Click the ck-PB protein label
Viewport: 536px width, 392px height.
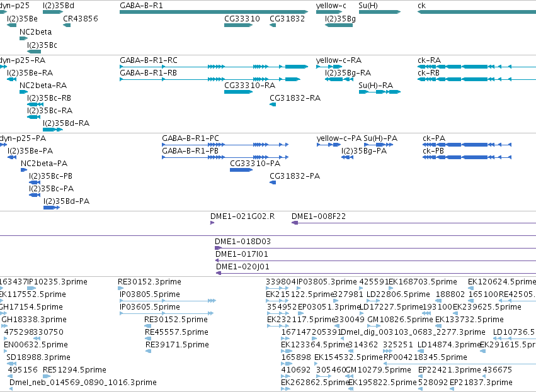click(433, 151)
